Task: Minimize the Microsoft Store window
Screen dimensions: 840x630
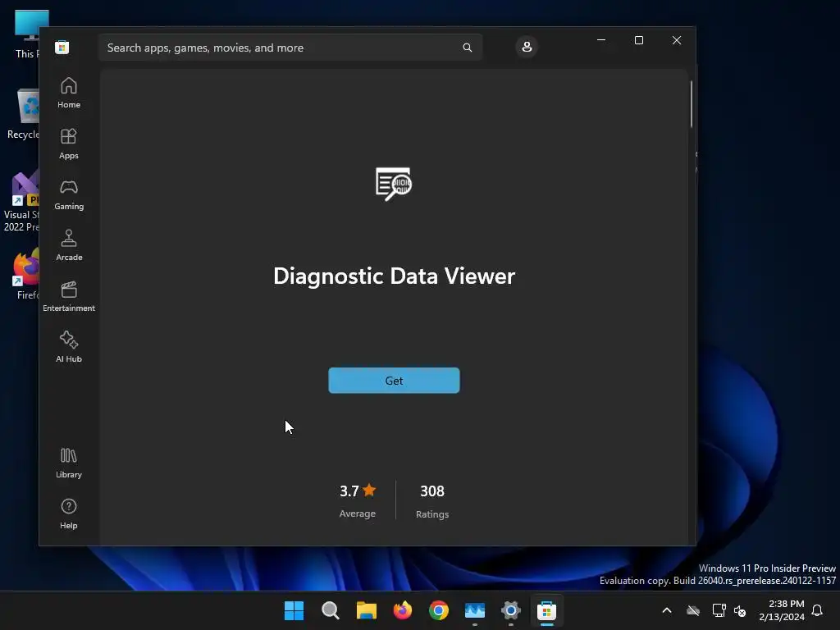Action: (x=601, y=40)
